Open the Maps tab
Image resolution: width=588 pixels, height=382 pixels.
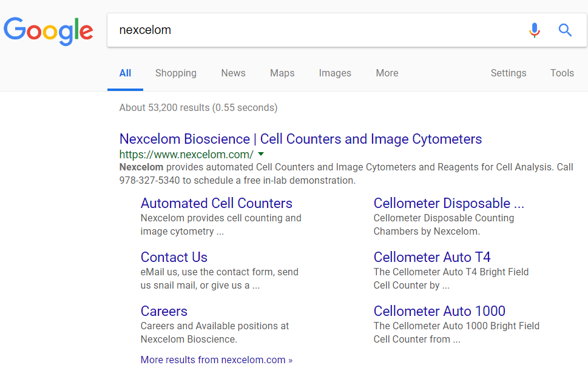pyautogui.click(x=282, y=73)
